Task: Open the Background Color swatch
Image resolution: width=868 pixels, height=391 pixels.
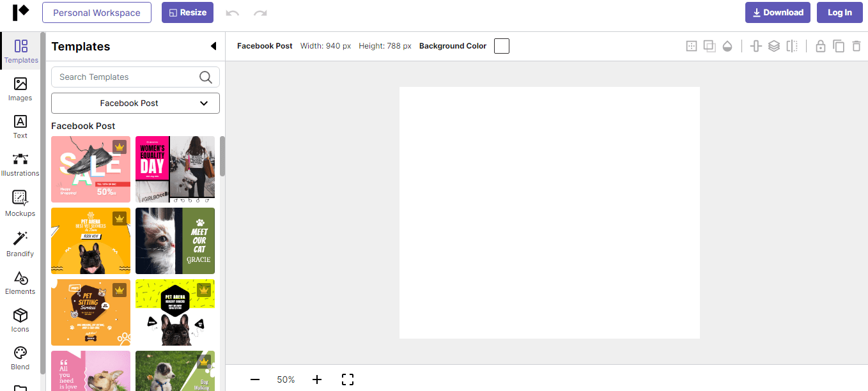Action: [x=502, y=46]
